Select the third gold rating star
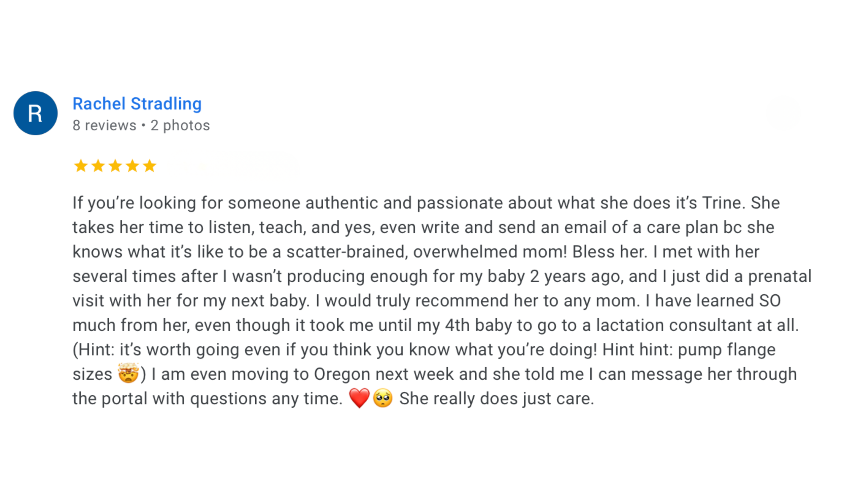The image size is (841, 504). pos(115,166)
